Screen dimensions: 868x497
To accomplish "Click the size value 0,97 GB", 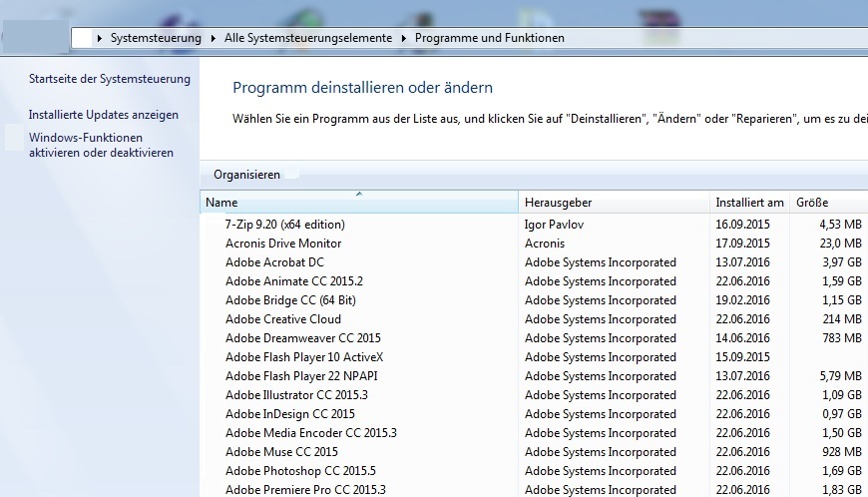I will [x=841, y=414].
